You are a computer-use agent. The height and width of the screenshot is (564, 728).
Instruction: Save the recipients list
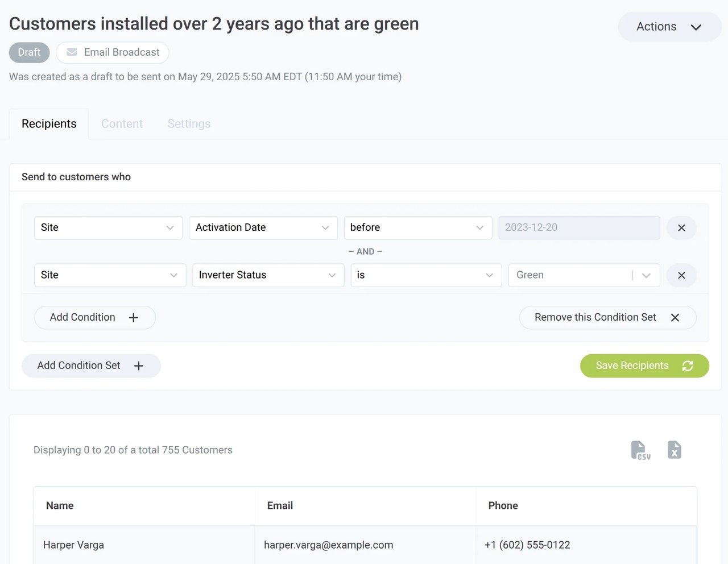pos(644,366)
